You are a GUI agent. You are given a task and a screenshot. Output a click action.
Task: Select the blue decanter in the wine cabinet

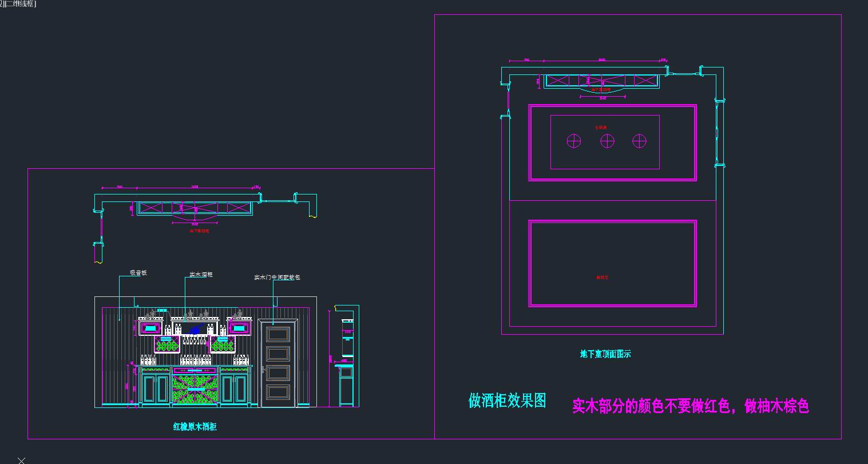pos(195,329)
